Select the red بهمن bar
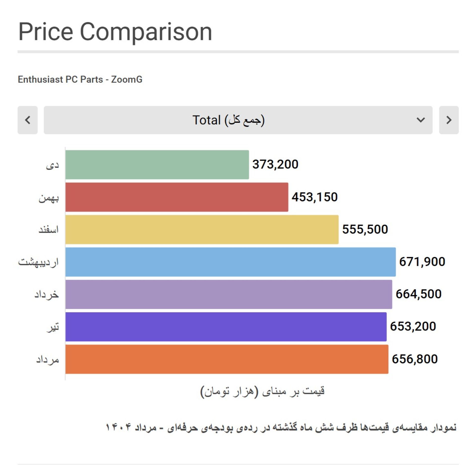The width and height of the screenshot is (476, 471). (177, 197)
